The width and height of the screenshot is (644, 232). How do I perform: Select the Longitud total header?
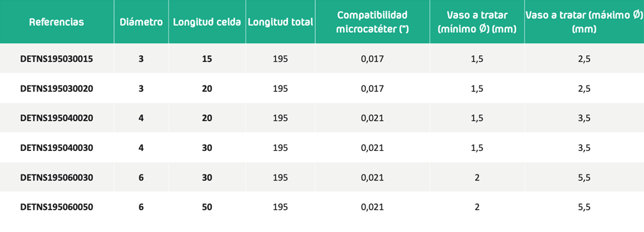[281, 22]
